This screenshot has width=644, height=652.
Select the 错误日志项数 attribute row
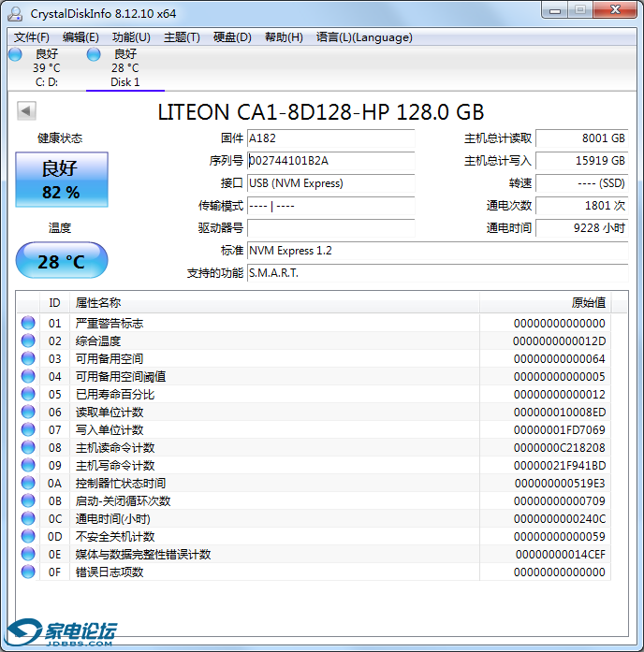pos(314,572)
